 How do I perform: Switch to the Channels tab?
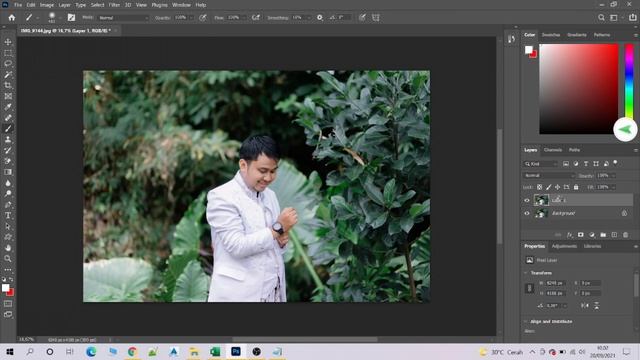pyautogui.click(x=553, y=150)
